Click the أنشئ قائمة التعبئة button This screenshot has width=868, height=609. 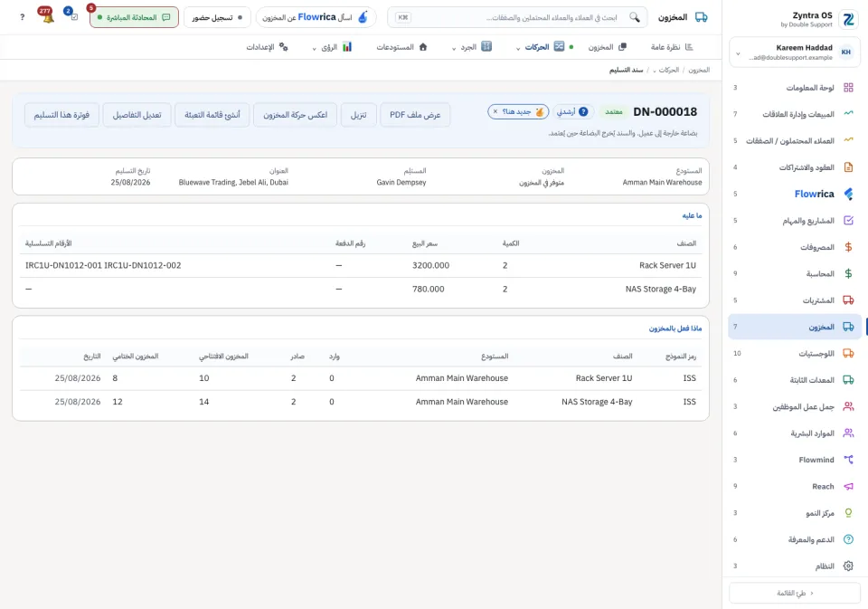point(212,115)
